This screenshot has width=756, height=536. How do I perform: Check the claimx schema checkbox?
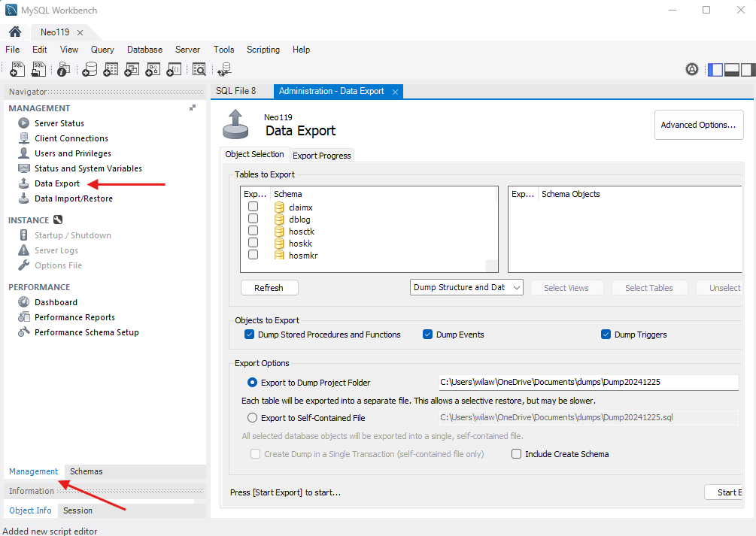[254, 207]
